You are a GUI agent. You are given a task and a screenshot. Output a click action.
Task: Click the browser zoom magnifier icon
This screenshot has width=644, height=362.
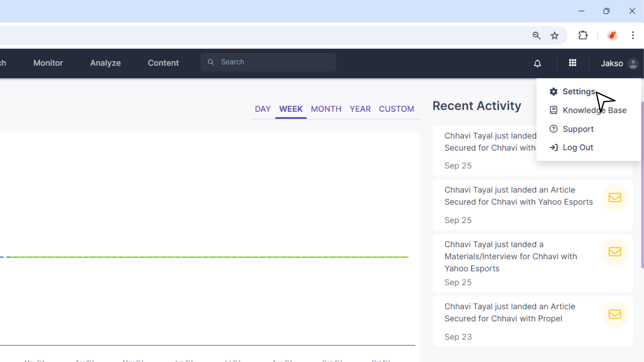pos(536,36)
